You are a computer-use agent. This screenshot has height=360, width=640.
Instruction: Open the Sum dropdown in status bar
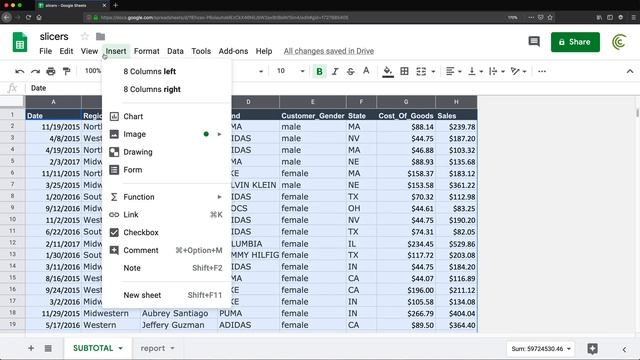point(541,349)
